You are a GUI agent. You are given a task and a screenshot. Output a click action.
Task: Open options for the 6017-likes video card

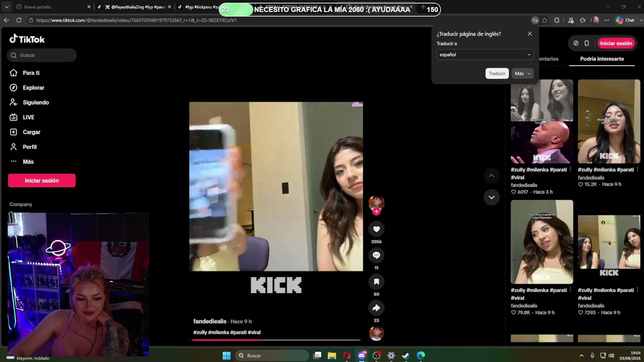click(571, 169)
